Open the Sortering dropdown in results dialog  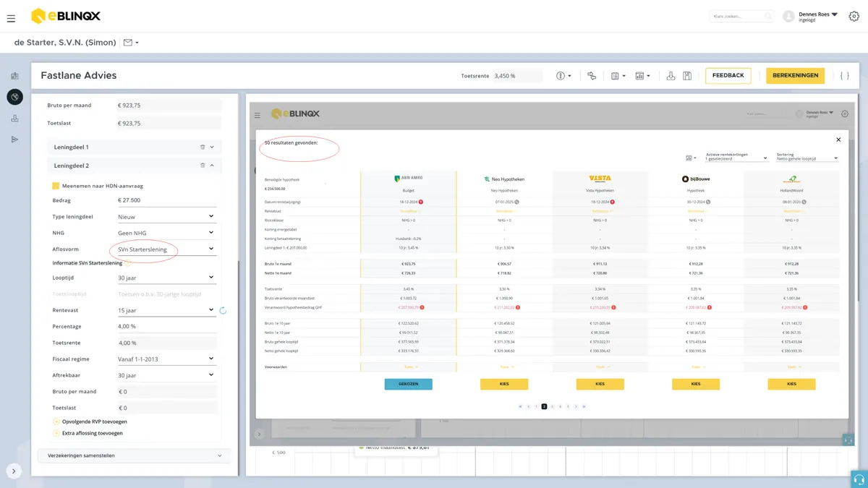(807, 157)
